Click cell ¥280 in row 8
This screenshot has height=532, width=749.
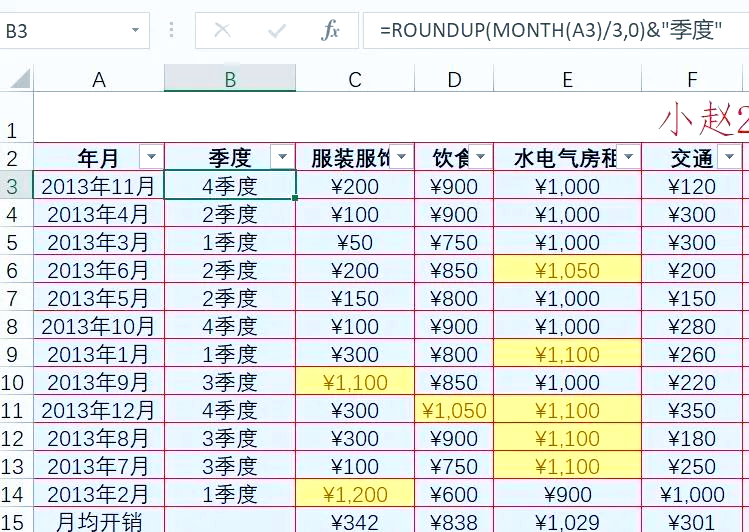692,325
